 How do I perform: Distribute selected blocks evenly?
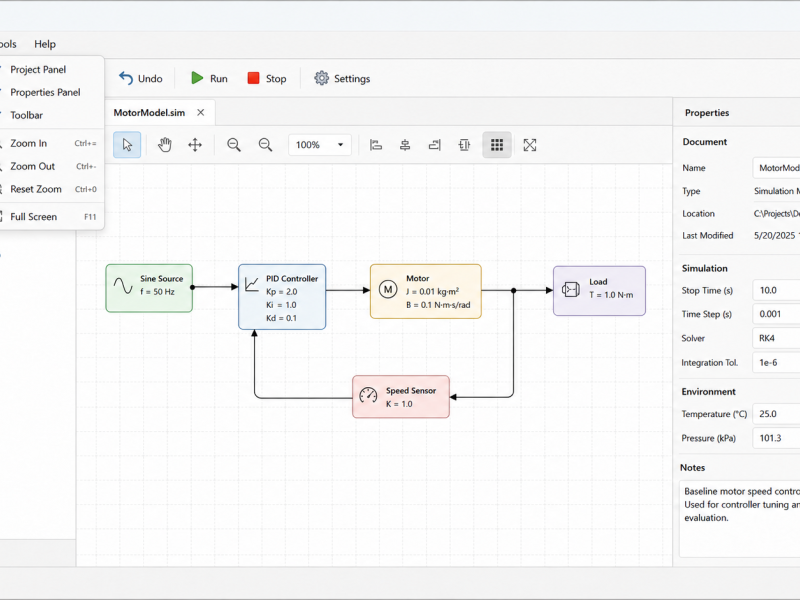[x=464, y=145]
